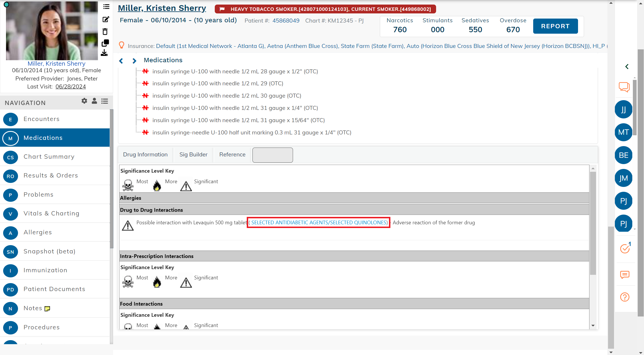Open the Medications section in navigation
The width and height of the screenshot is (644, 355).
43,138
